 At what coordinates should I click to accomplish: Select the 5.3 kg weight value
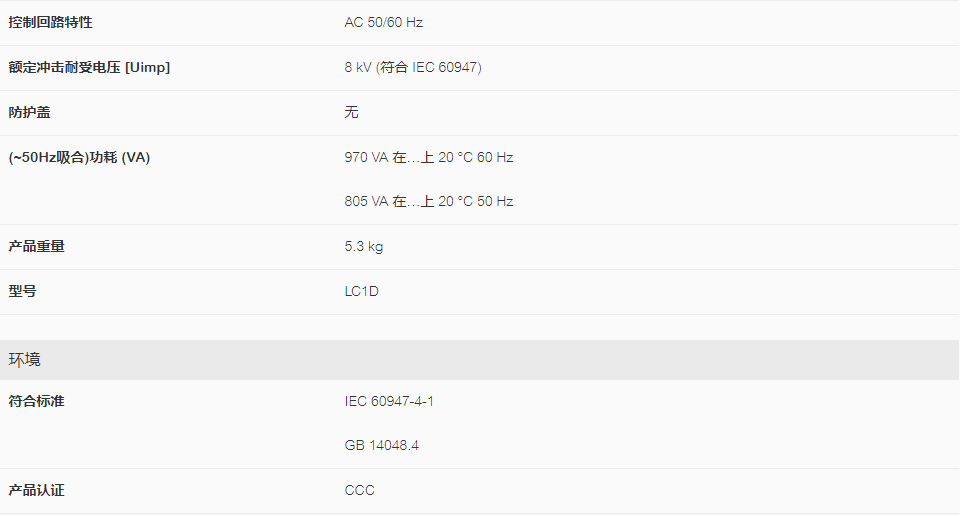pos(364,247)
